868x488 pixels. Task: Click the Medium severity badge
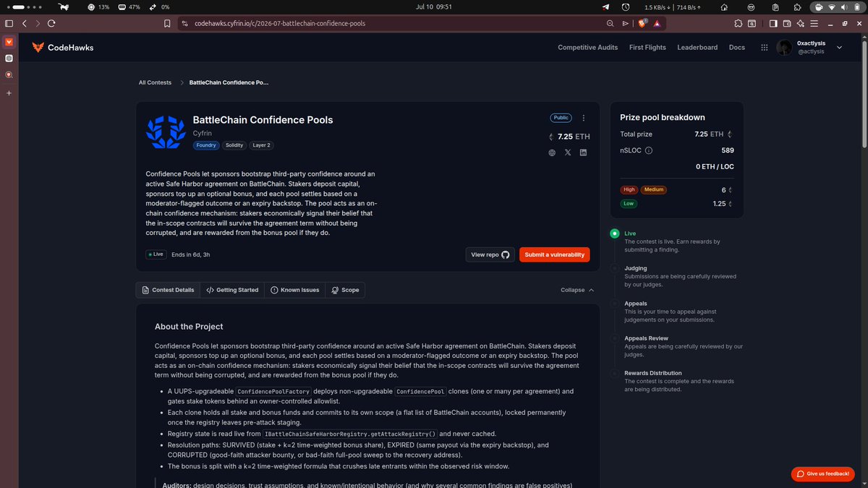(x=653, y=189)
